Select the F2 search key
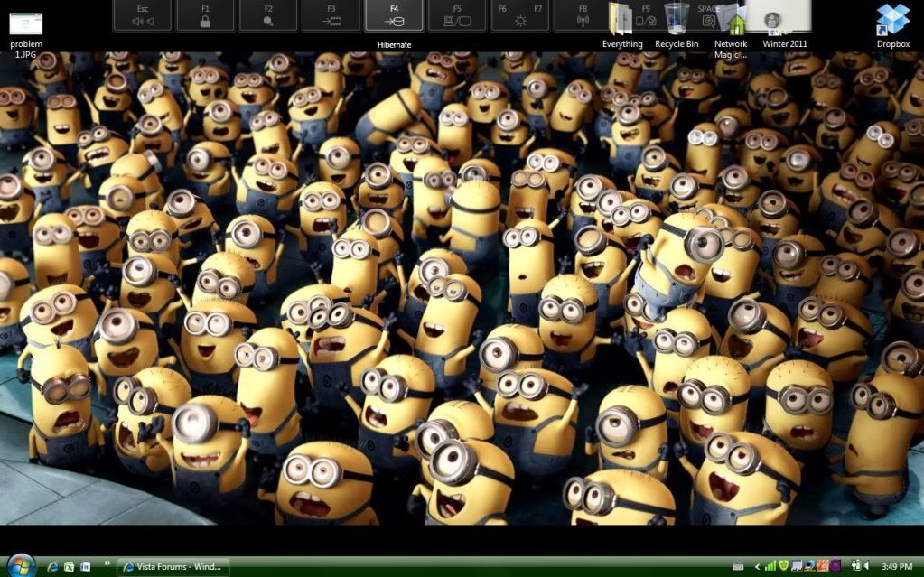924x577 pixels. click(x=268, y=16)
